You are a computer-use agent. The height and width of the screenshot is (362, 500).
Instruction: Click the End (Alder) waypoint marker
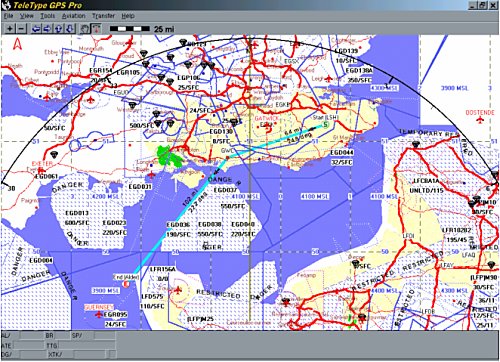coord(126,284)
